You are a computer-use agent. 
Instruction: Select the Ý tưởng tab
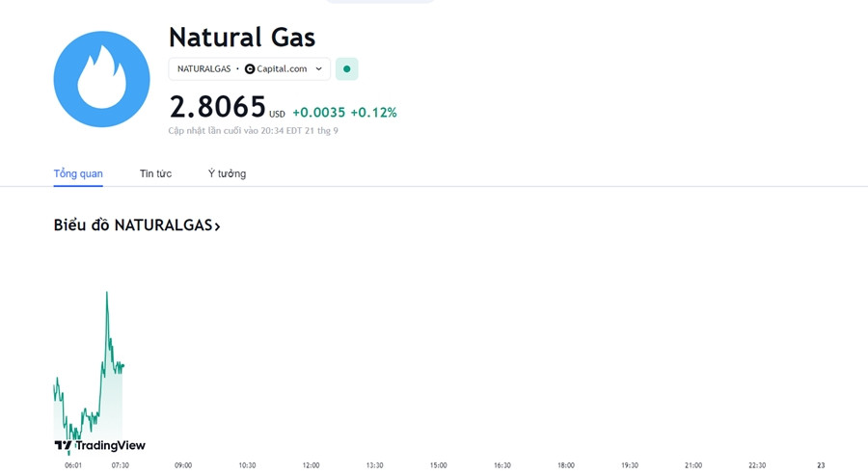[227, 173]
